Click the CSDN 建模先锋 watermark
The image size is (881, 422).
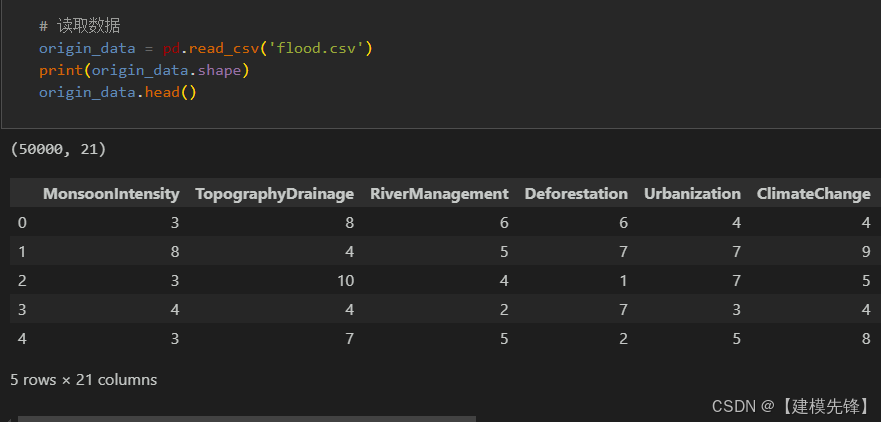tap(791, 406)
